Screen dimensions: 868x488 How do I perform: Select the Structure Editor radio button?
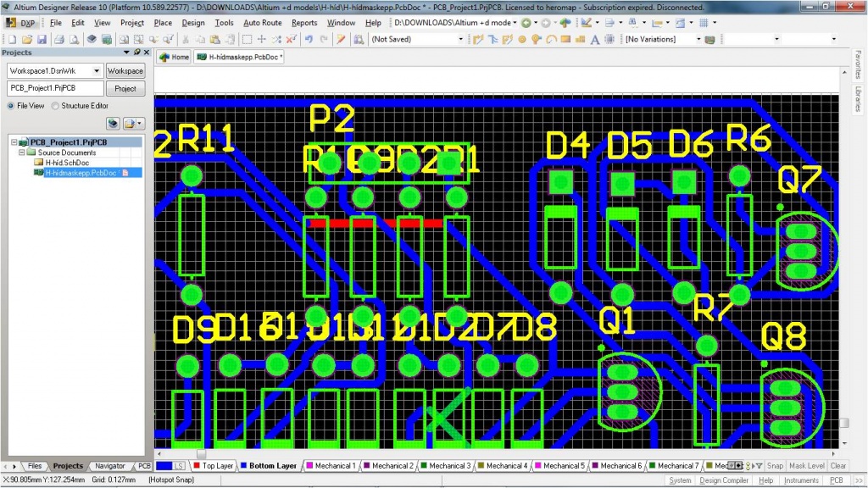pos(55,106)
